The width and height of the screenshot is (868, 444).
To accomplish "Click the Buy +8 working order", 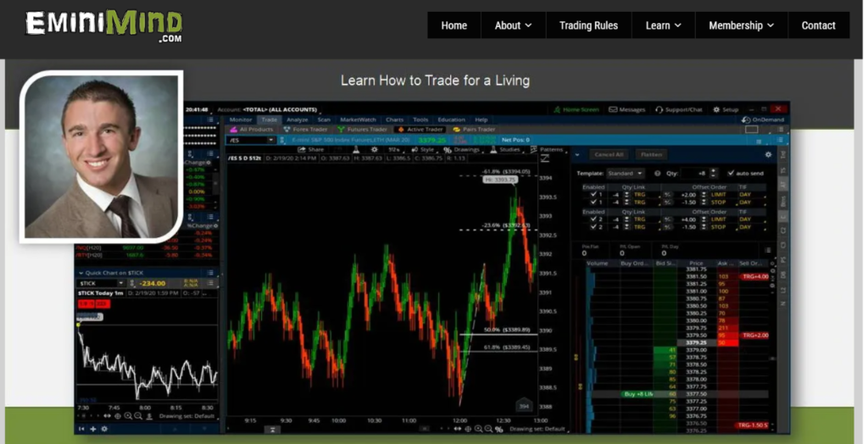I will pyautogui.click(x=637, y=394).
